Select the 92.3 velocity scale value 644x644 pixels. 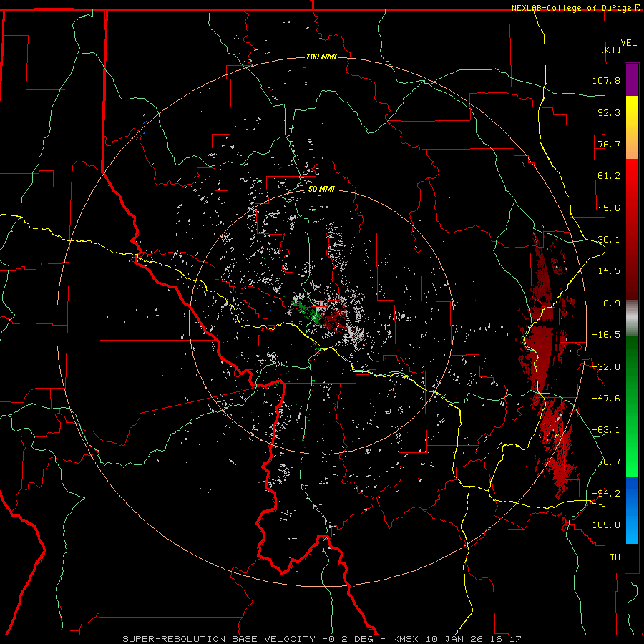click(609, 112)
